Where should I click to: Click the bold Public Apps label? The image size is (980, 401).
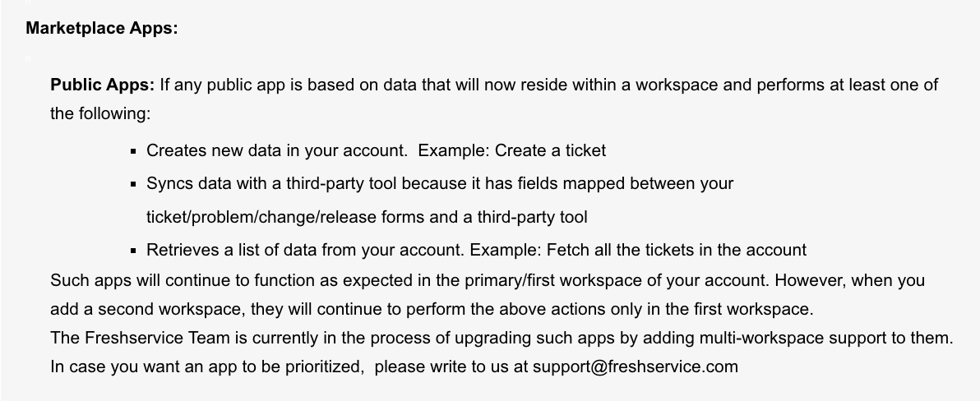point(103,85)
